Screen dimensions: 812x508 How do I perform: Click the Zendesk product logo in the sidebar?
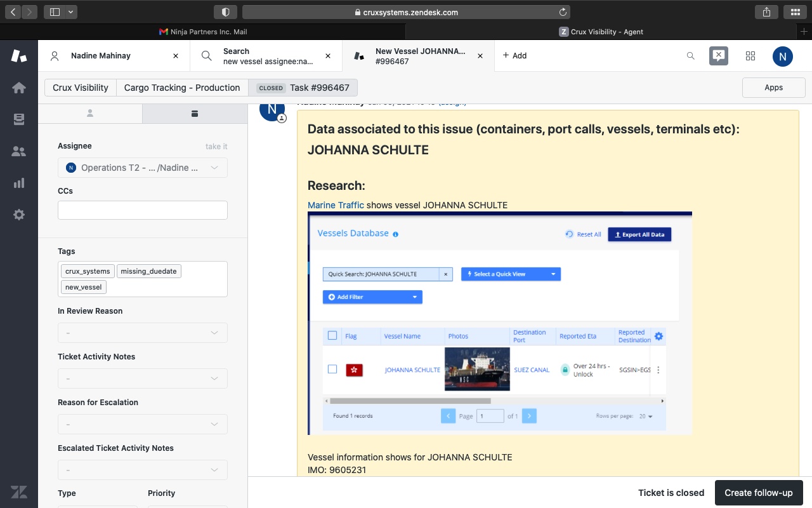19,56
